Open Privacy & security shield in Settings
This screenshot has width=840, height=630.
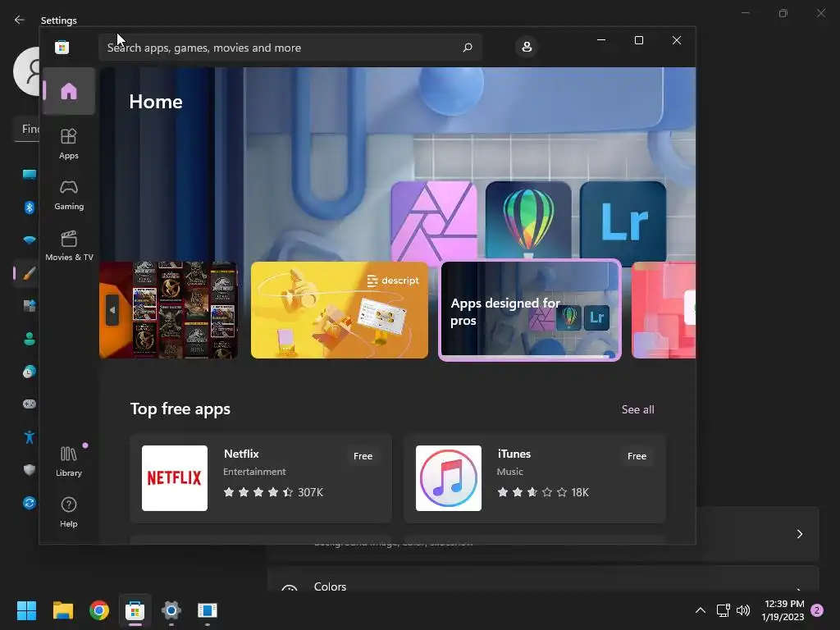(x=30, y=470)
